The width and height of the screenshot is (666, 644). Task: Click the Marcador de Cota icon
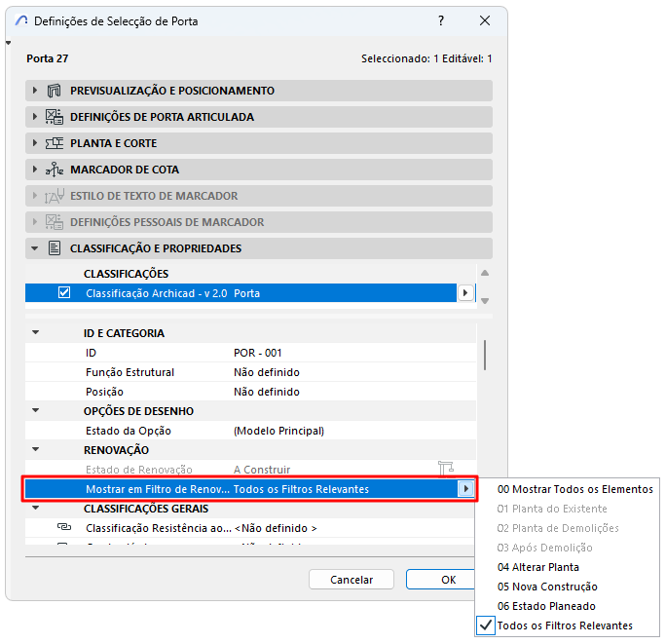(x=55, y=170)
